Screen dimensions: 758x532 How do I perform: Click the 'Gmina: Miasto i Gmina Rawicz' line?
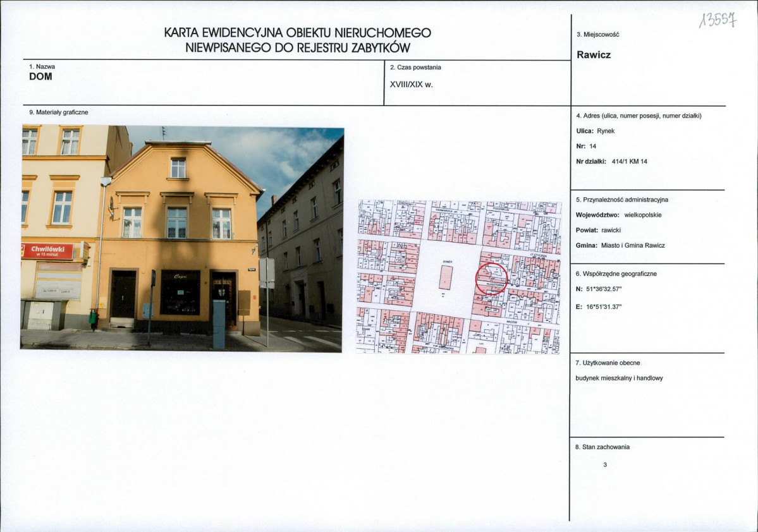(620, 245)
